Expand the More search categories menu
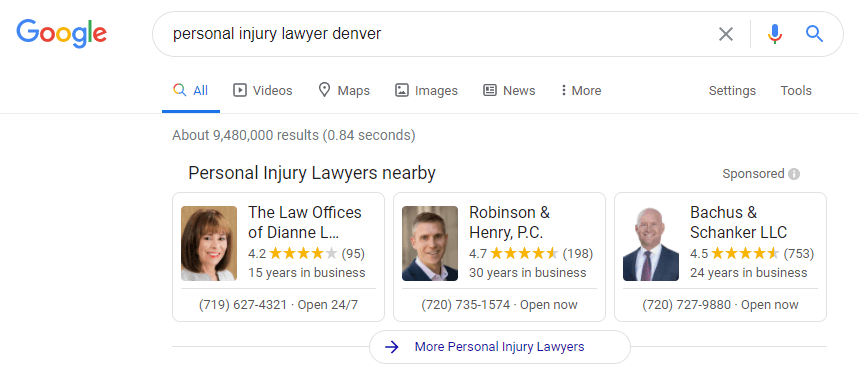The image size is (858, 375). point(581,90)
